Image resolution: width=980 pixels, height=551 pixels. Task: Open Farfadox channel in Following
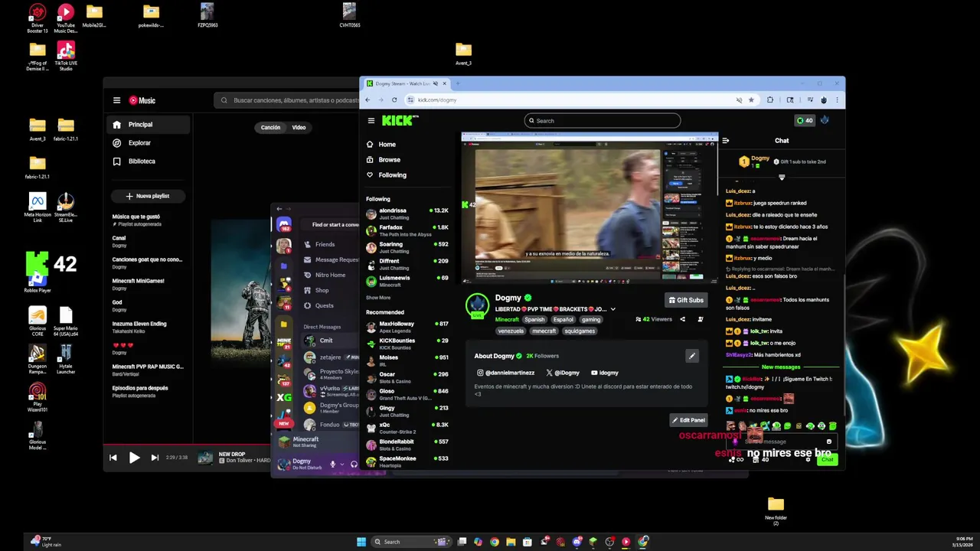(x=407, y=230)
